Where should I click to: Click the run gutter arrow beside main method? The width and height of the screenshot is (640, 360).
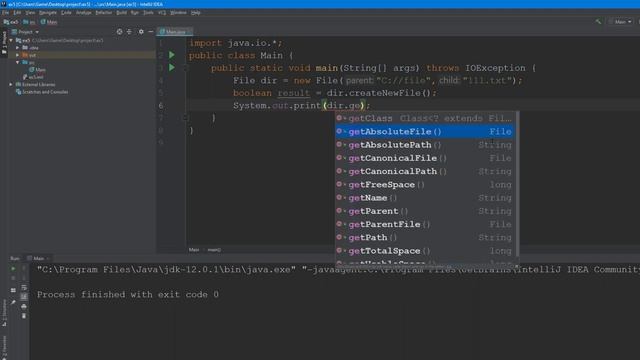(x=172, y=67)
